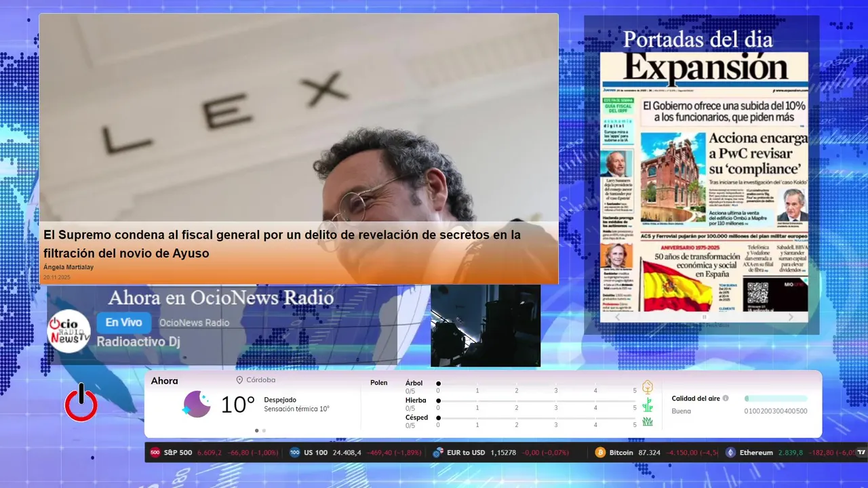Click the Ethereum price 2.839,8
The image size is (868, 488).
click(791, 452)
